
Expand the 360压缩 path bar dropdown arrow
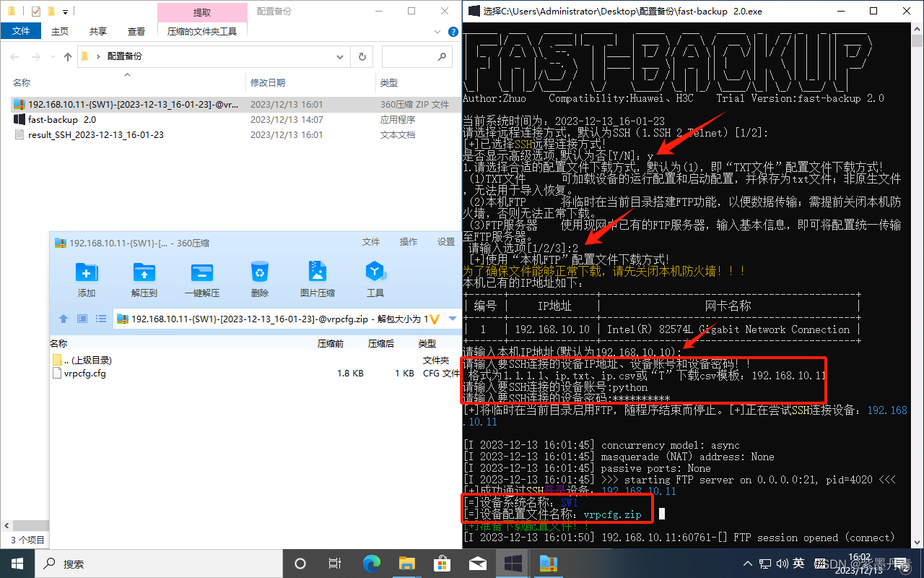(453, 319)
